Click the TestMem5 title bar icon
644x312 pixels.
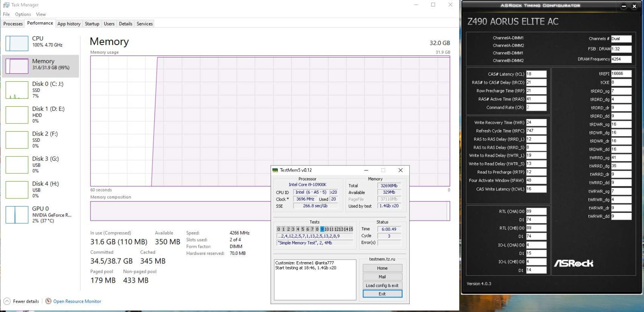tap(275, 170)
